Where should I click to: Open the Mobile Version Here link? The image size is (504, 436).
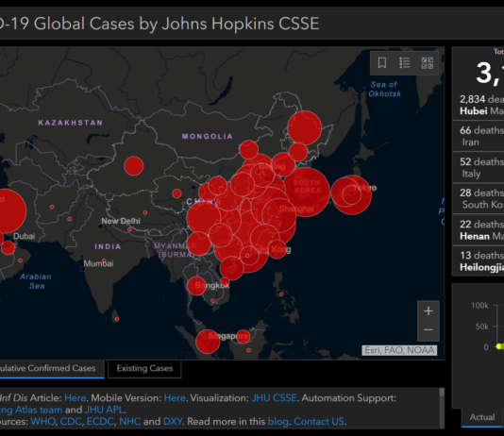175,397
